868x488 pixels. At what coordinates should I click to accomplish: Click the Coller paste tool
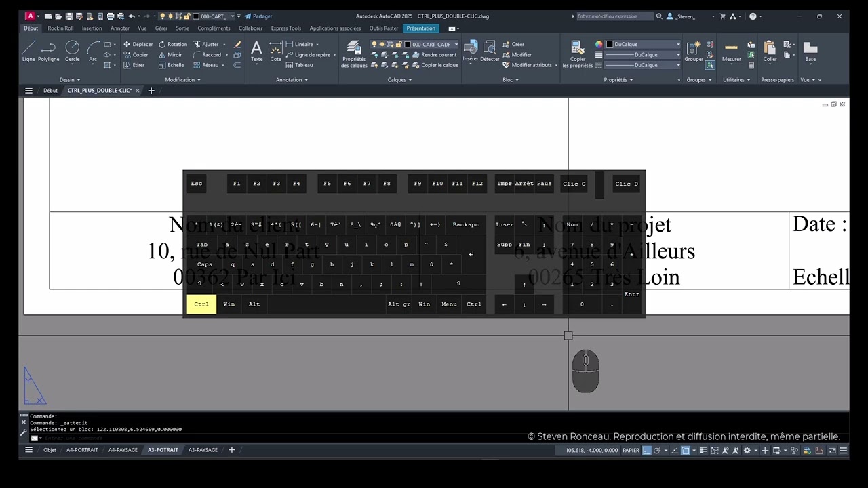(x=770, y=52)
